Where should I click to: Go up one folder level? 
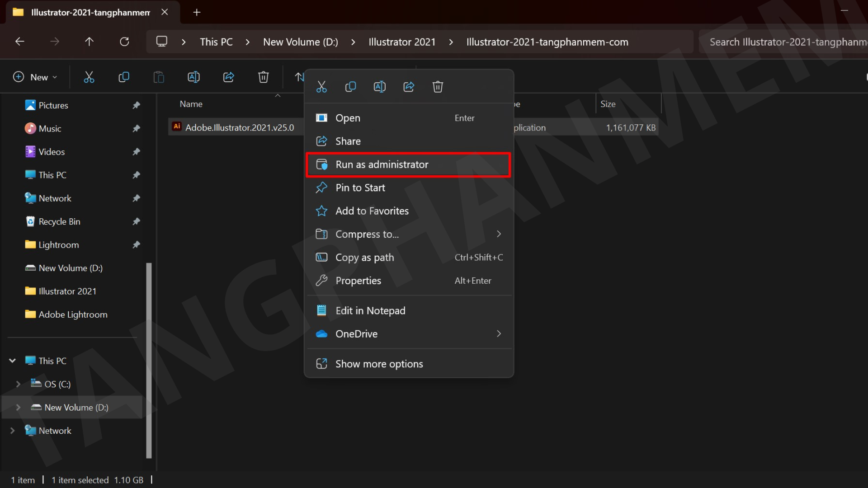click(x=90, y=42)
